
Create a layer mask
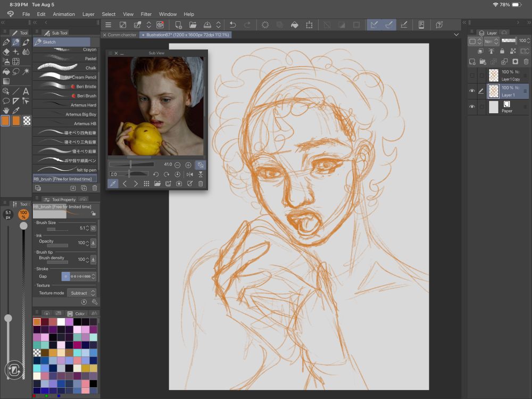(x=516, y=61)
